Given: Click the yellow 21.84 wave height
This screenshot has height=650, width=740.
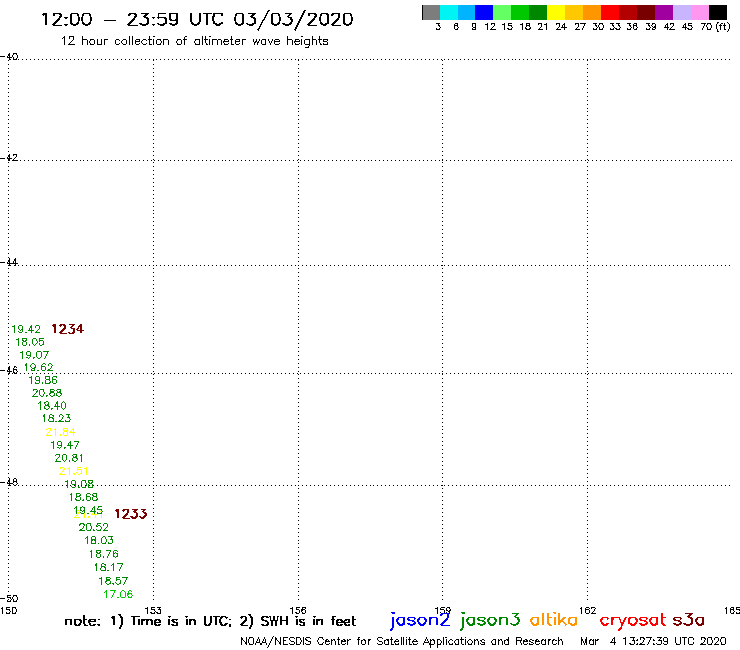Looking at the screenshot, I should [60, 432].
